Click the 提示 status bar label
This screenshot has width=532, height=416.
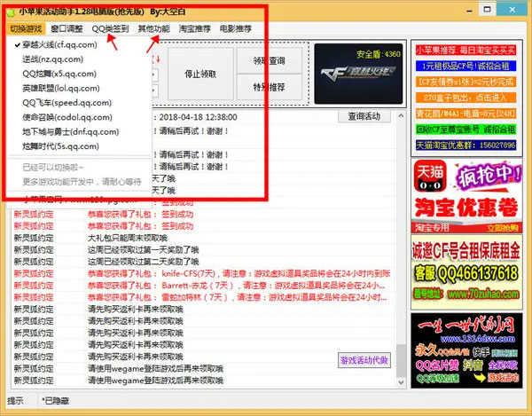click(16, 401)
